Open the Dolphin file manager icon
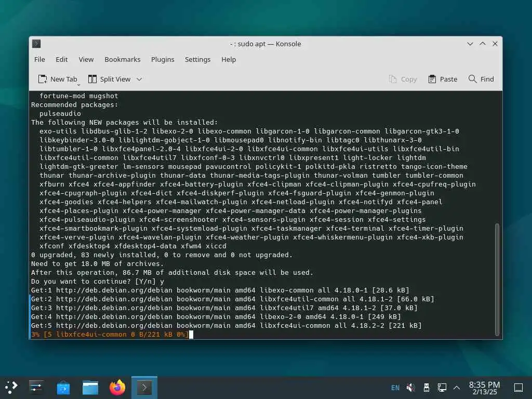 point(90,388)
